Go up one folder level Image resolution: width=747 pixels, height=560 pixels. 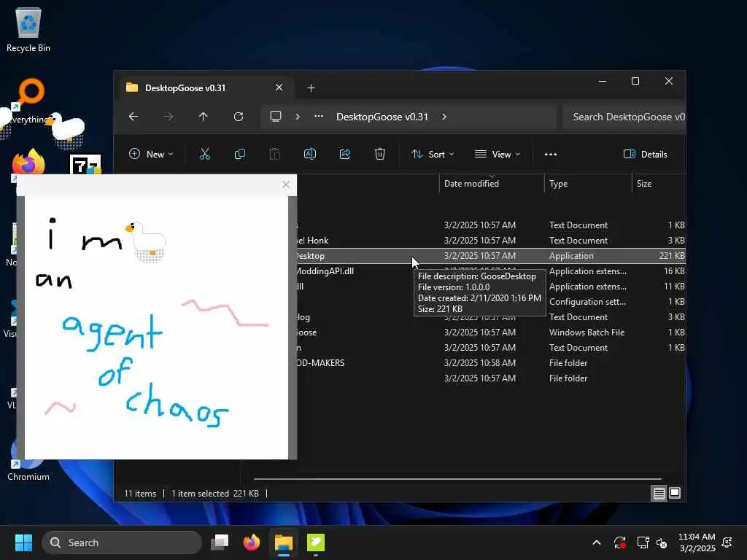click(204, 117)
